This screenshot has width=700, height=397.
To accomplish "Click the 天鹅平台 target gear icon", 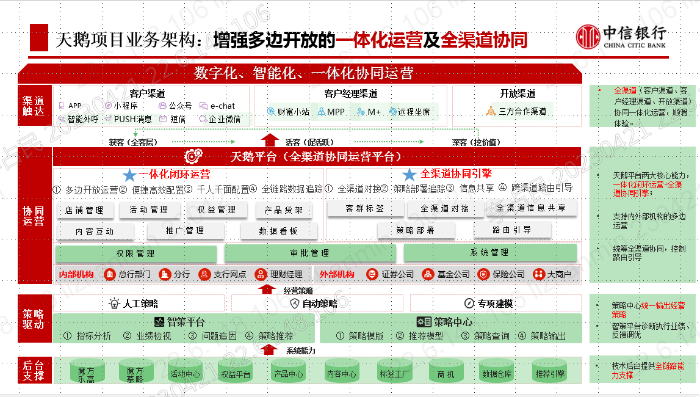I will [194, 156].
